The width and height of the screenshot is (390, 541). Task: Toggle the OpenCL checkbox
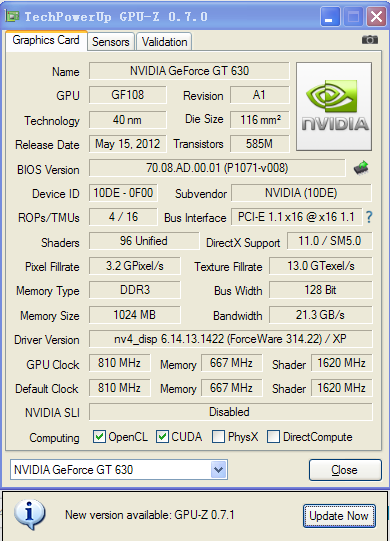[x=99, y=437]
